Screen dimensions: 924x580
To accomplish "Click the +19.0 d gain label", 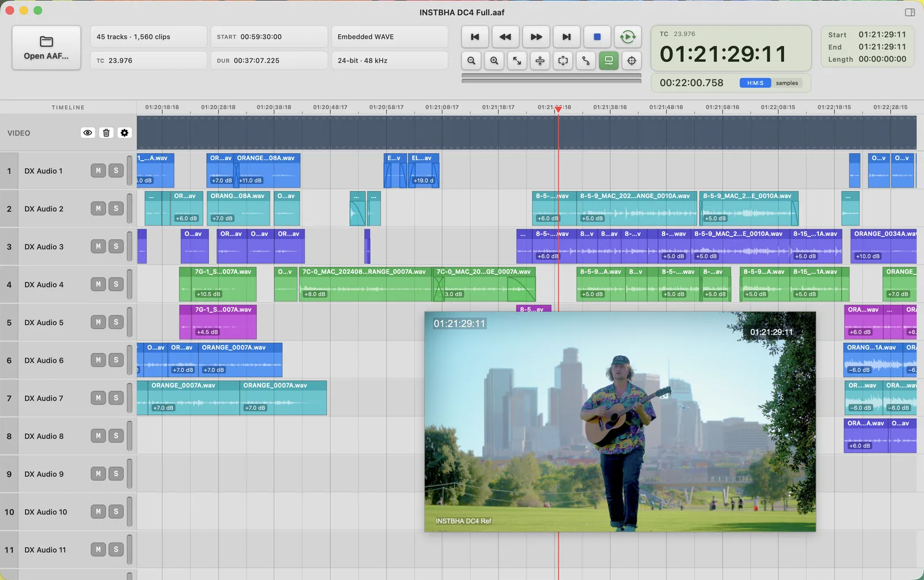I will pos(423,180).
